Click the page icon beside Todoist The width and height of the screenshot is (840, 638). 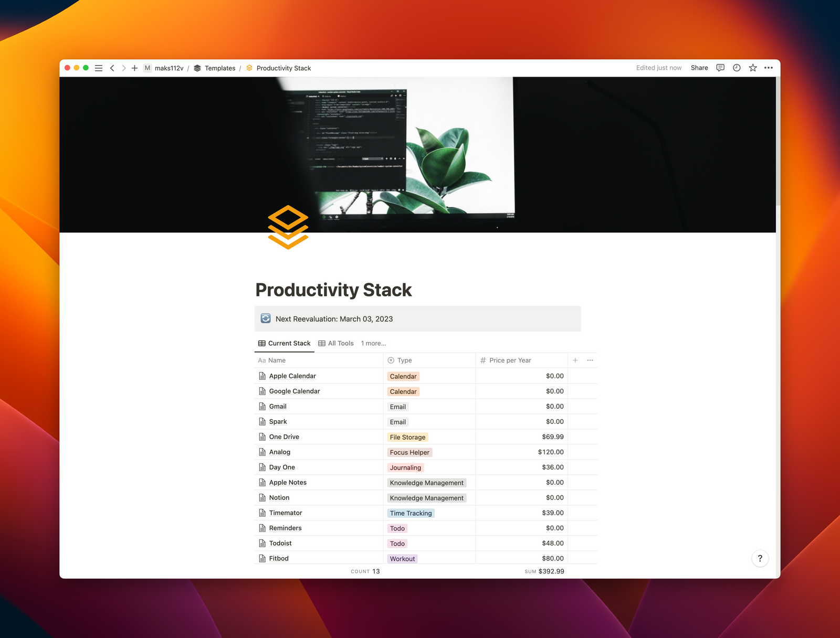coord(262,543)
